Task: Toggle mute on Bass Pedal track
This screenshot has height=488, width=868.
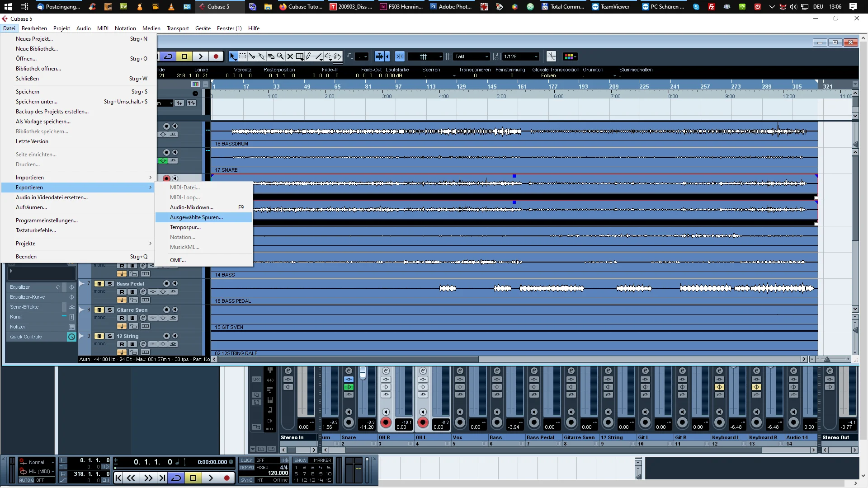Action: 99,284
